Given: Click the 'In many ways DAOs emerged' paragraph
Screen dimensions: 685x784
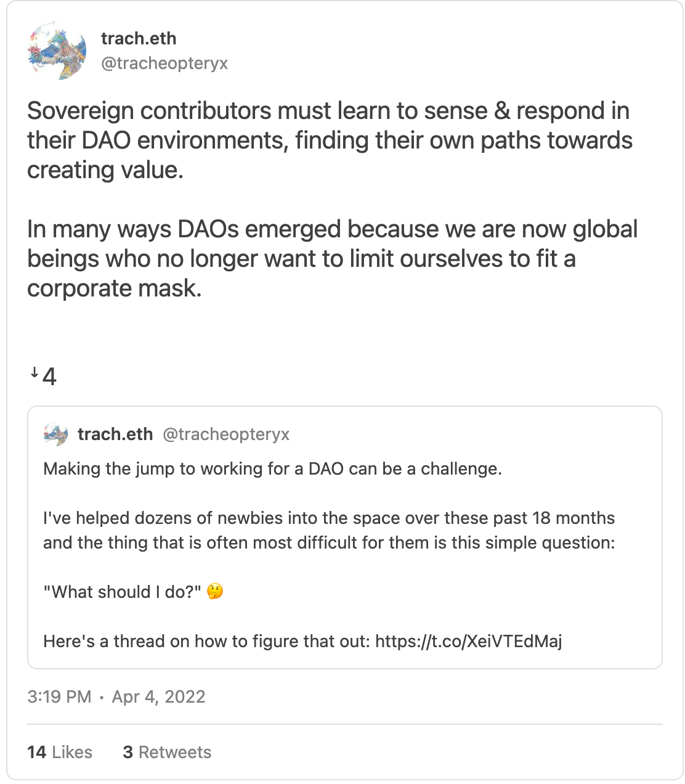Looking at the screenshot, I should pos(332,259).
